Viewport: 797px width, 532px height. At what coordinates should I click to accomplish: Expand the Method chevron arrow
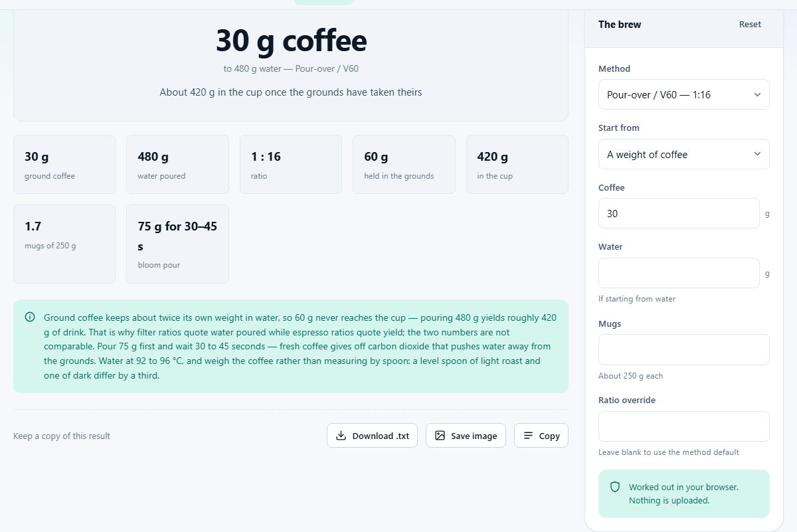[x=757, y=95]
